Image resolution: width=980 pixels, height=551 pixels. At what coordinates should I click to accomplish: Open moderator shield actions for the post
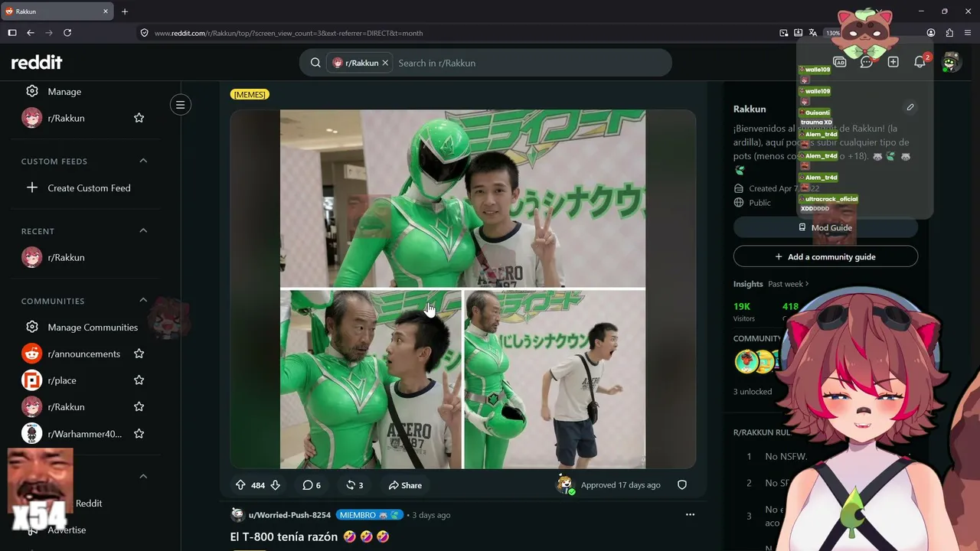[x=682, y=485]
